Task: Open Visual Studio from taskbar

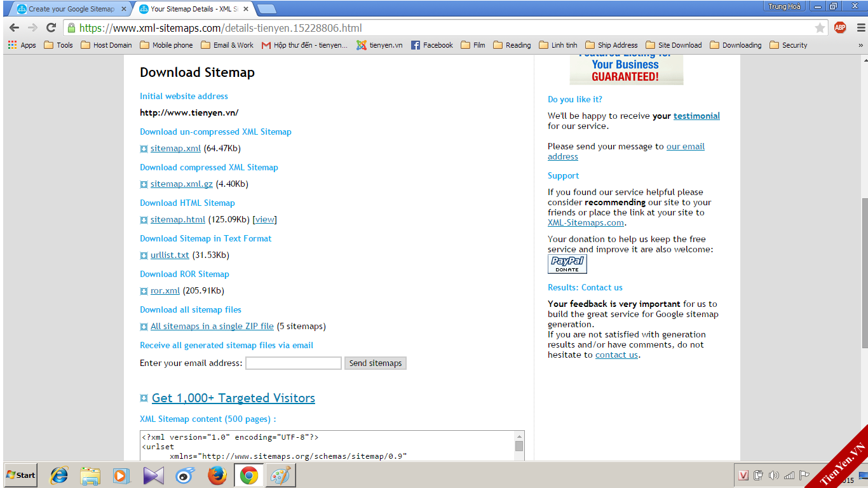Action: [153, 475]
